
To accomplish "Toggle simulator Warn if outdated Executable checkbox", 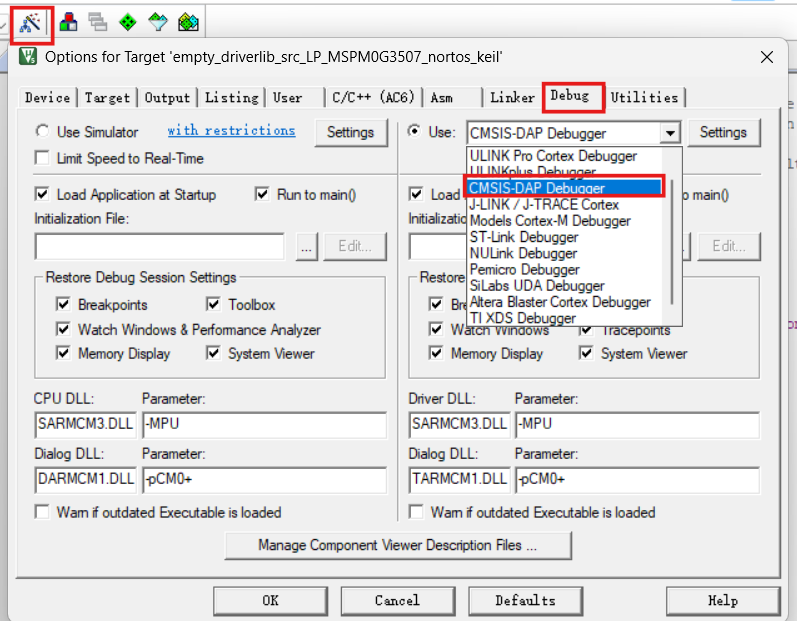I will coord(42,512).
